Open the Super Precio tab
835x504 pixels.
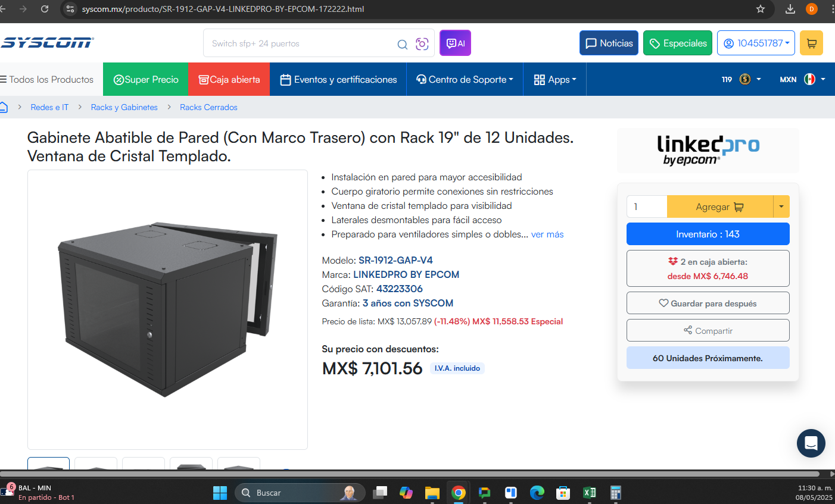coord(145,79)
